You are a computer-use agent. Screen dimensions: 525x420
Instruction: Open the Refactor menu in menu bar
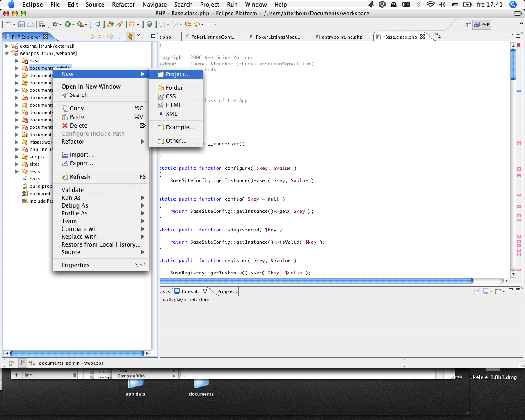point(123,5)
